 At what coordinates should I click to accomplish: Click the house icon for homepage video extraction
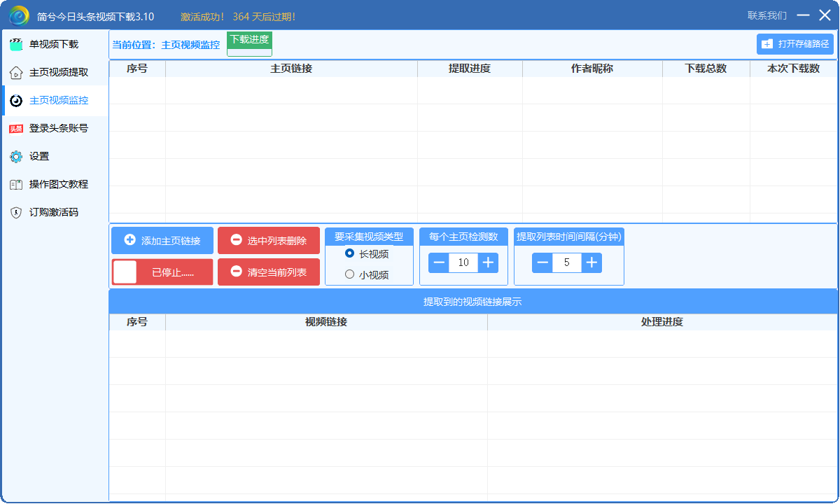(16, 73)
